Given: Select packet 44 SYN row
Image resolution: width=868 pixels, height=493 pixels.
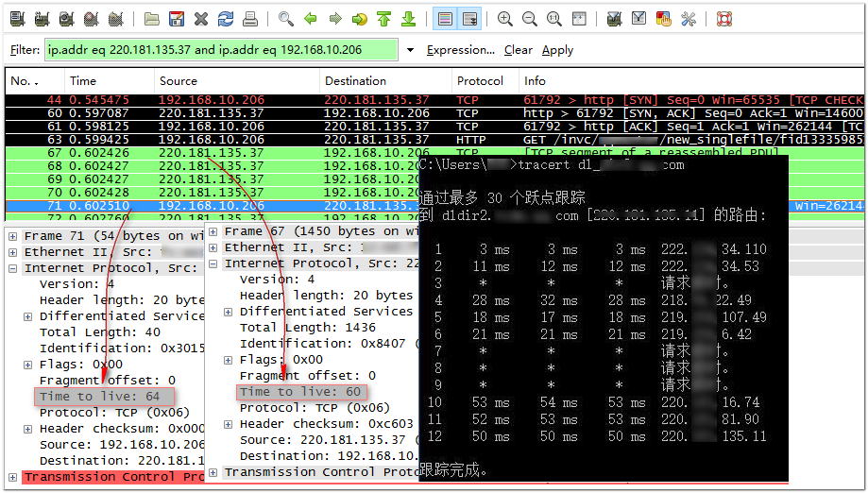Looking at the screenshot, I should pyautogui.click(x=434, y=100).
